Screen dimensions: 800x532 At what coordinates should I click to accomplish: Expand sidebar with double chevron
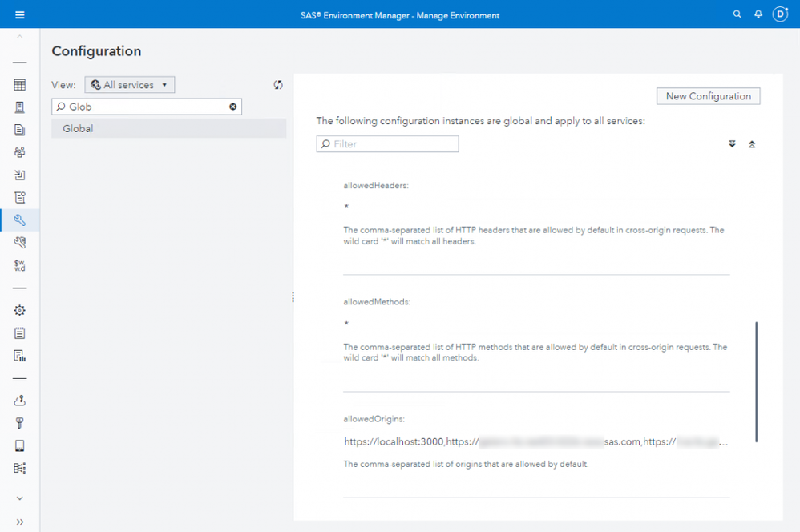pyautogui.click(x=20, y=522)
